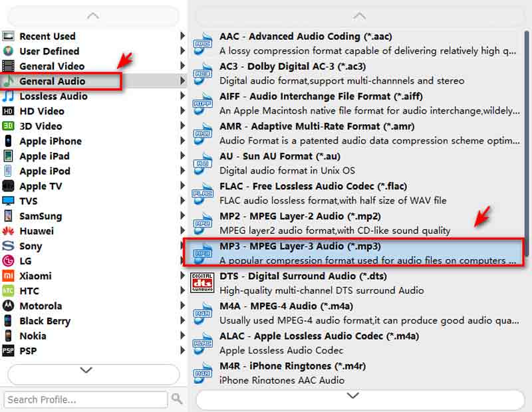Screen dimensions: 532x412
Task: Click the General Video filmstrip icon
Action: tap(8, 66)
